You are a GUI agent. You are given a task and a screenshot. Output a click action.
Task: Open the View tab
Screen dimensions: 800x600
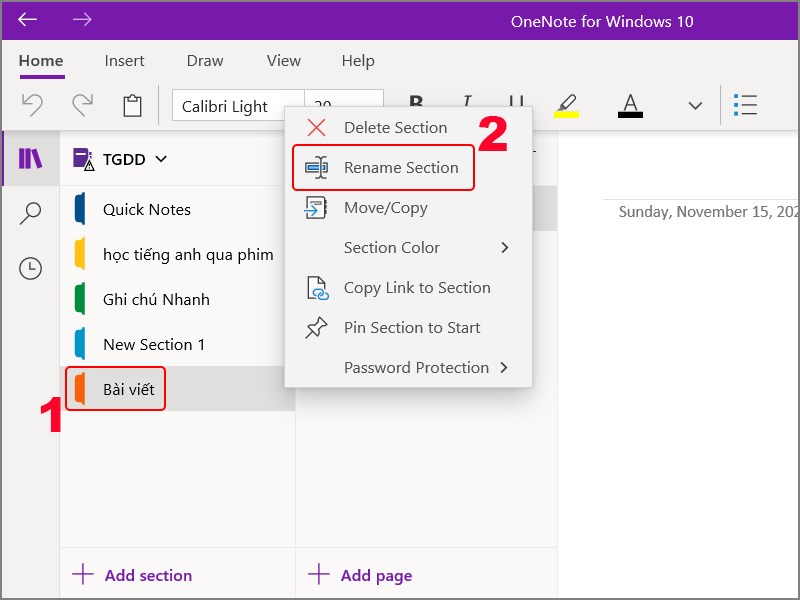click(x=284, y=61)
